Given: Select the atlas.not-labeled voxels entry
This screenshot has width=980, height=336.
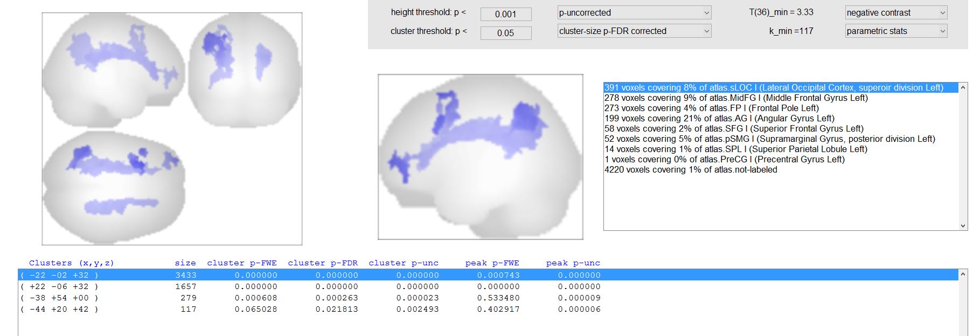Looking at the screenshot, I should pos(690,169).
